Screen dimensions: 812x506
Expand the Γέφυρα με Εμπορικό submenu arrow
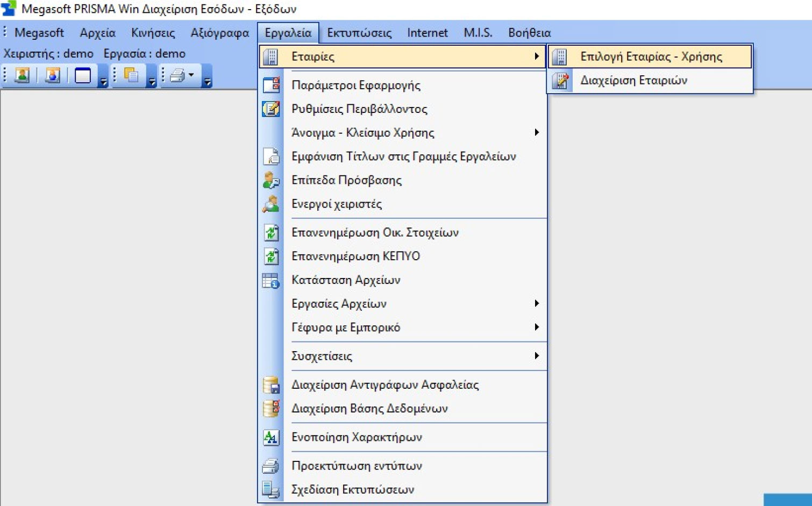point(536,327)
